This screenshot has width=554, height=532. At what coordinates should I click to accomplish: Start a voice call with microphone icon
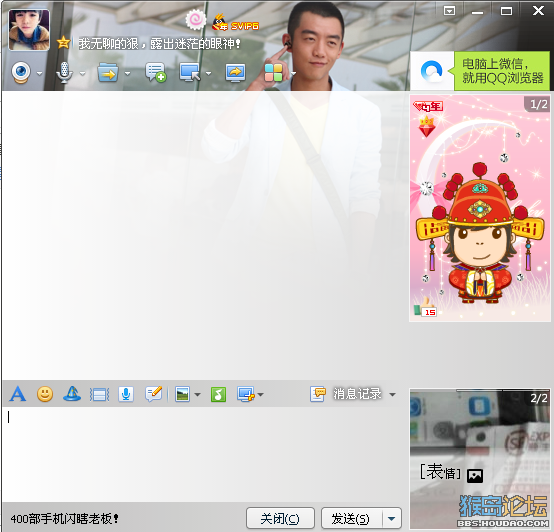click(x=64, y=73)
